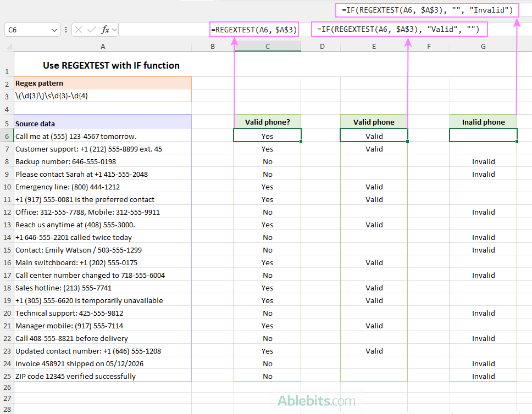Click the 'Invalid' cell in row 14
The width and height of the screenshot is (532, 414).
(x=483, y=237)
